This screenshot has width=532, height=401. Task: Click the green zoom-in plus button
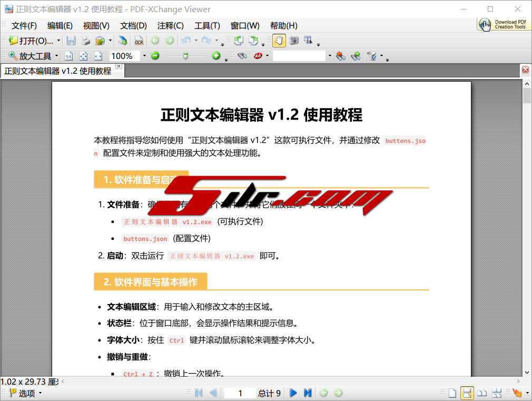pos(216,56)
